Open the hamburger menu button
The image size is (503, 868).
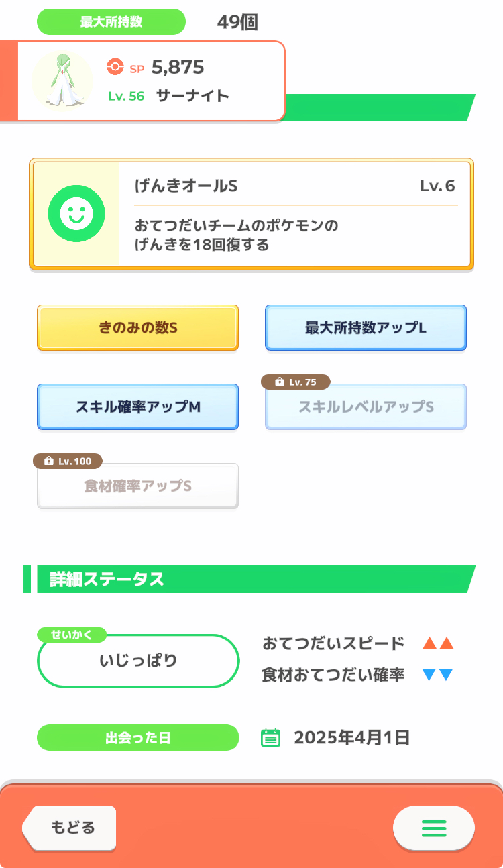tap(433, 828)
